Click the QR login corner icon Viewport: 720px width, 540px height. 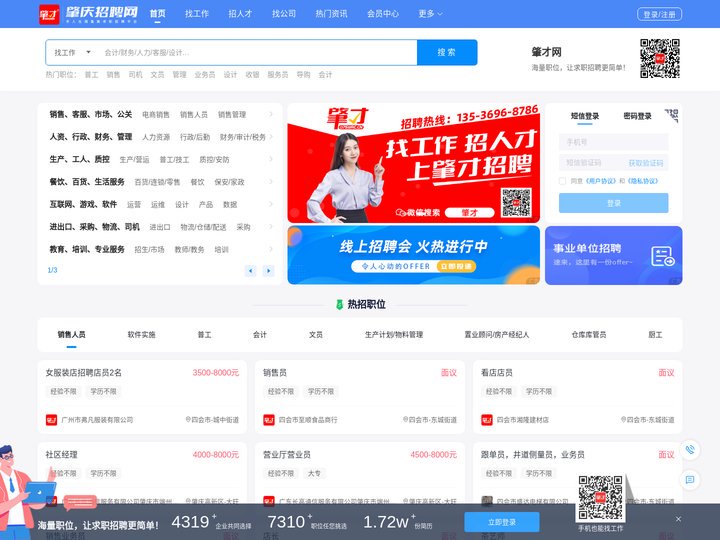pyautogui.click(x=672, y=114)
